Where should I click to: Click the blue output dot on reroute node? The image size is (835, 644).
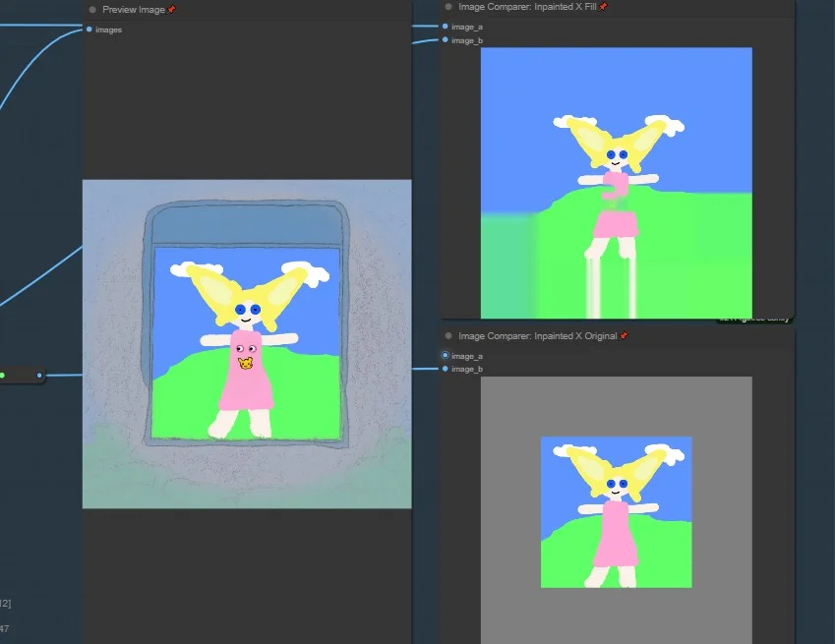(39, 376)
